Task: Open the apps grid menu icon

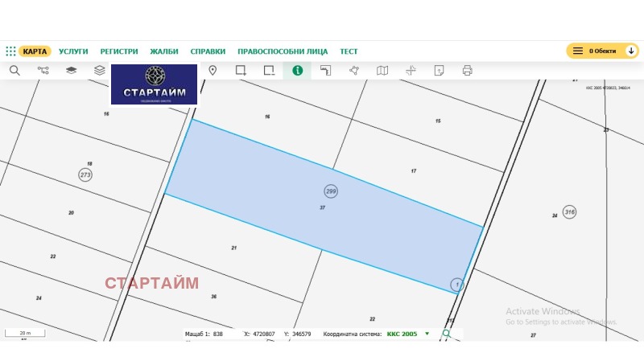Action: [x=10, y=51]
